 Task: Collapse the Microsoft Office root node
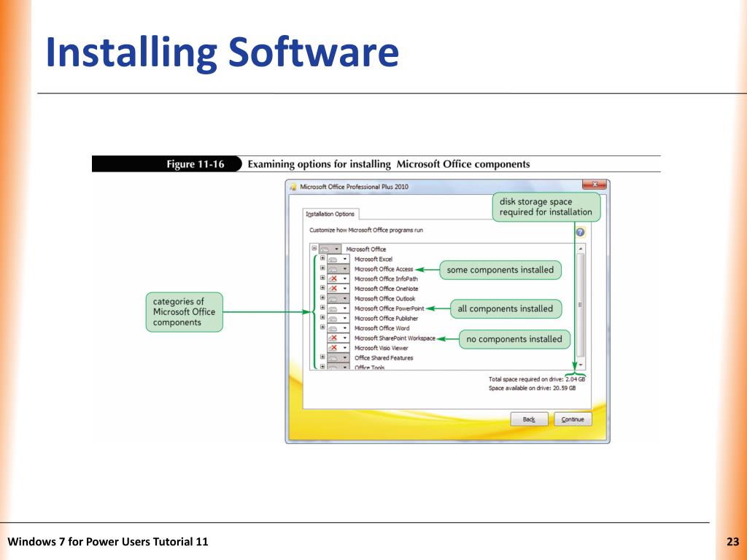[314, 249]
